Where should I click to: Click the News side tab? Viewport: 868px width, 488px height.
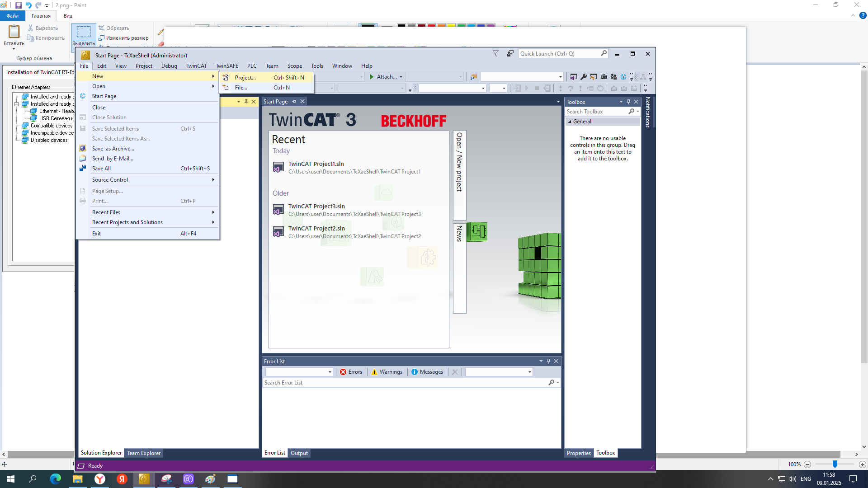(x=459, y=268)
